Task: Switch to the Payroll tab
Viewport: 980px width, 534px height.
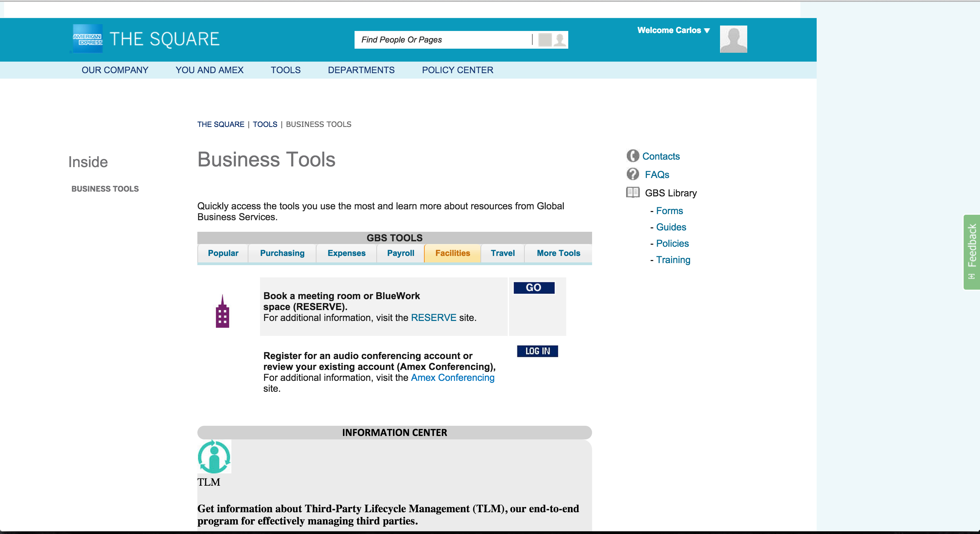Action: point(401,253)
